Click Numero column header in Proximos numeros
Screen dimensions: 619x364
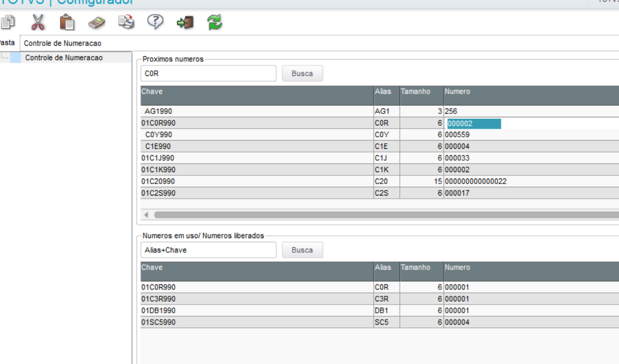[x=531, y=95]
